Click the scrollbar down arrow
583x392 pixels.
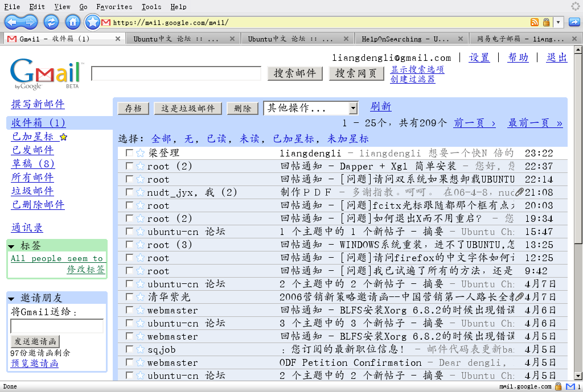(x=578, y=376)
